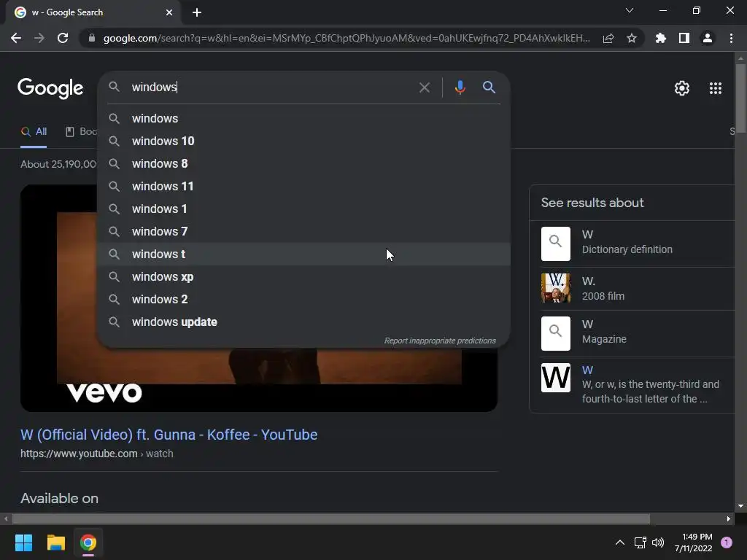
Task: Open a new browser tab
Action: pos(197,12)
